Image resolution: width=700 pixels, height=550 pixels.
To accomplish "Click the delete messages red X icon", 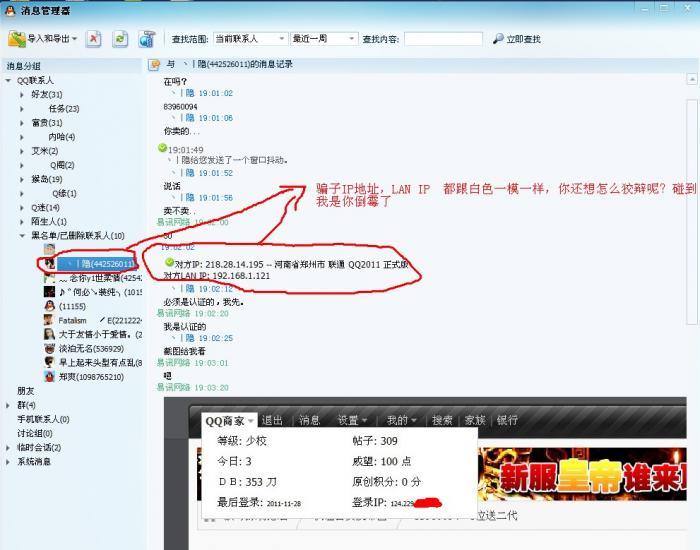I will coord(93,39).
